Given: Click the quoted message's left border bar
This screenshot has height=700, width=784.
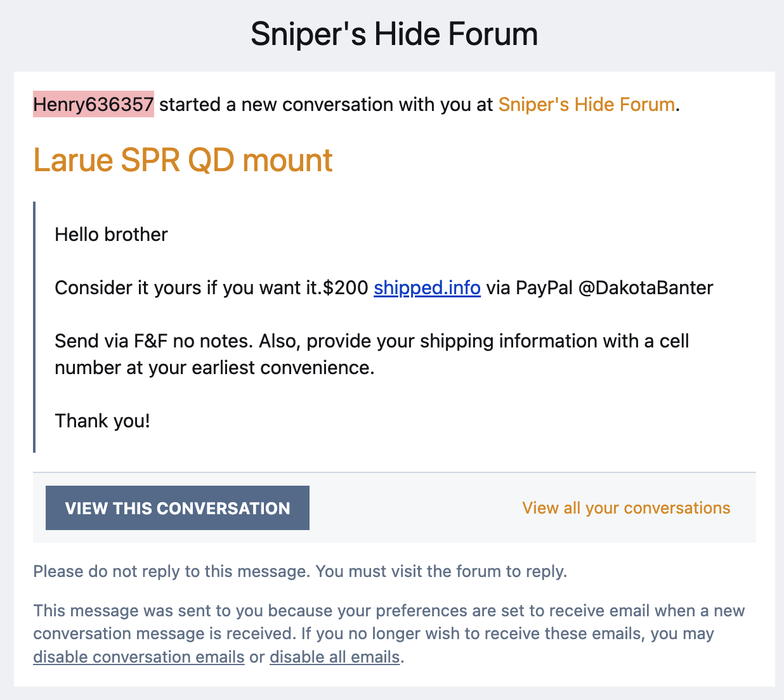Looking at the screenshot, I should (34, 327).
